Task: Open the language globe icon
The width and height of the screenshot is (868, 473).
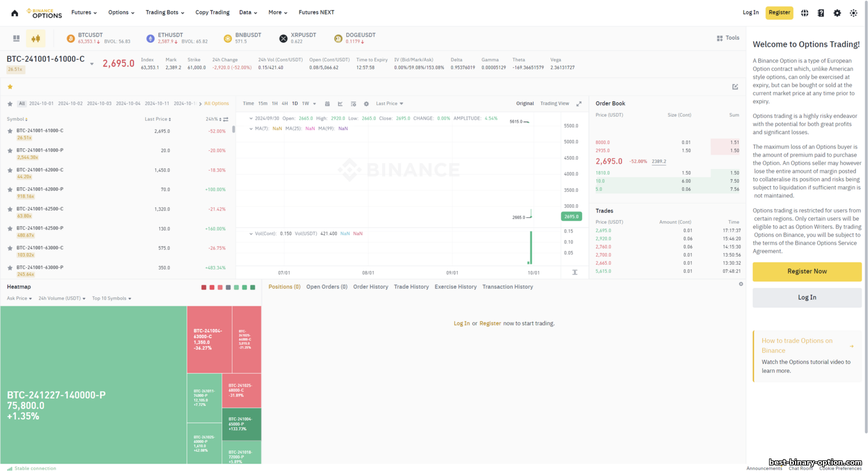Action: [804, 13]
